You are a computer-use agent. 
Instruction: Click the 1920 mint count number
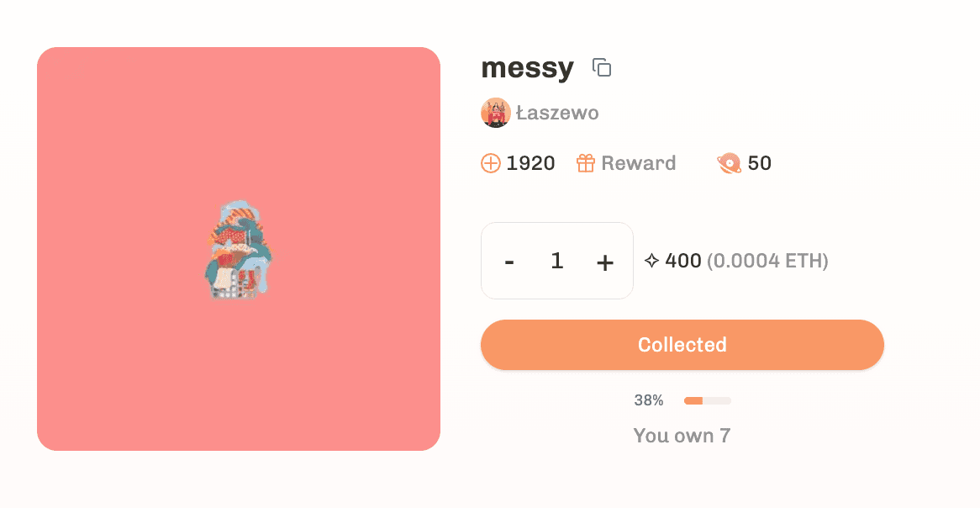click(x=530, y=163)
